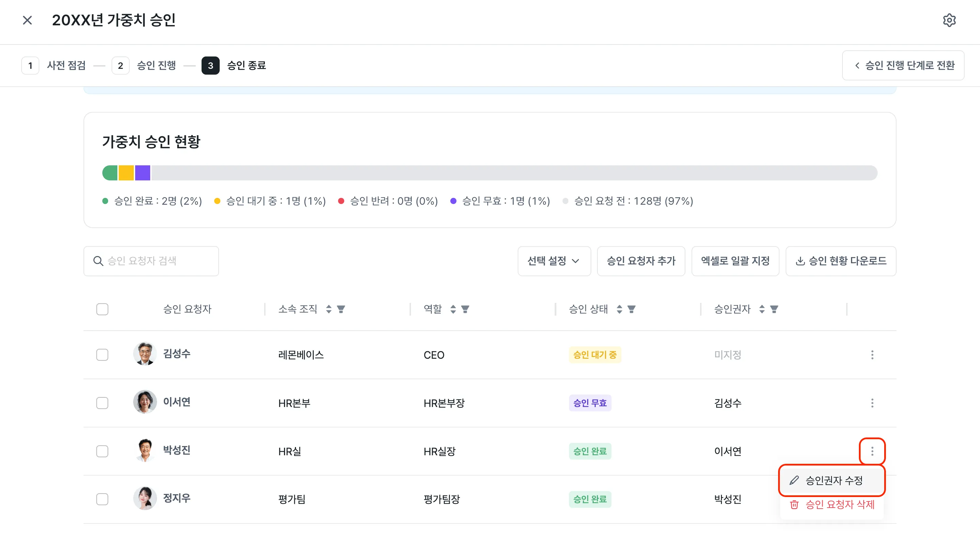Expand the 선택 설정 dropdown
The height and width of the screenshot is (534, 980).
[554, 261]
